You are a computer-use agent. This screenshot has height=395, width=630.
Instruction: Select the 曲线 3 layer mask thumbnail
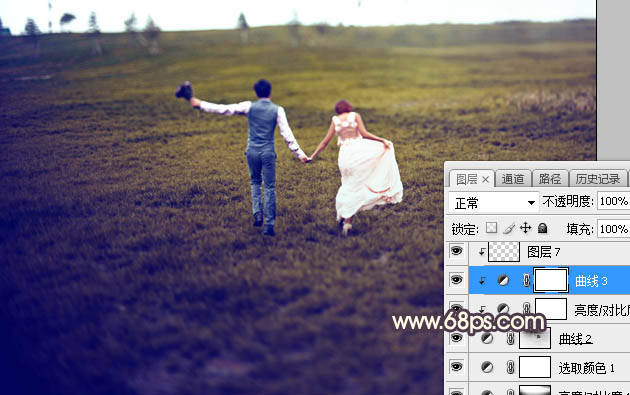551,280
